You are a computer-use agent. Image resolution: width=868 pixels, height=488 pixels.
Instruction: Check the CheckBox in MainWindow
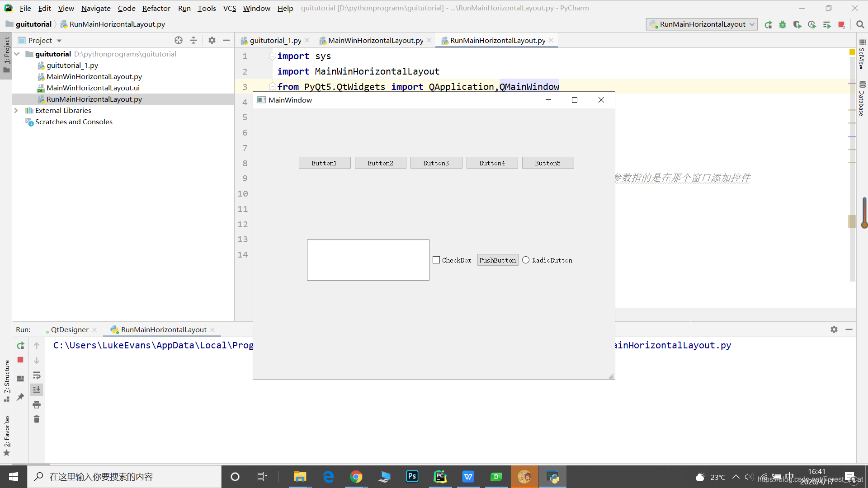pos(436,260)
